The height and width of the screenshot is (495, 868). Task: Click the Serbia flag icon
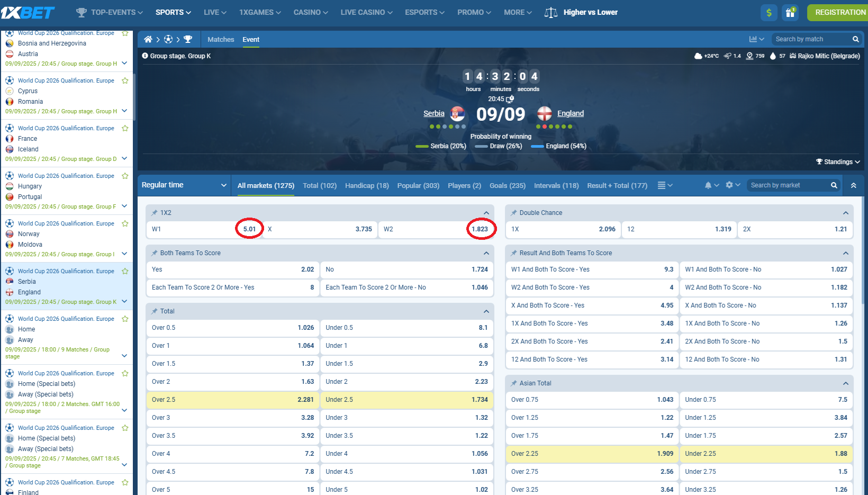tap(457, 113)
